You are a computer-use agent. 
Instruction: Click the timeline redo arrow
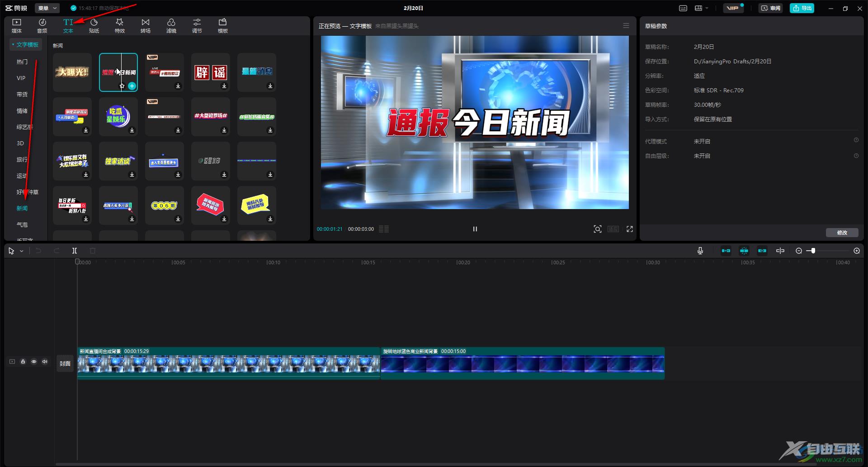pos(57,251)
